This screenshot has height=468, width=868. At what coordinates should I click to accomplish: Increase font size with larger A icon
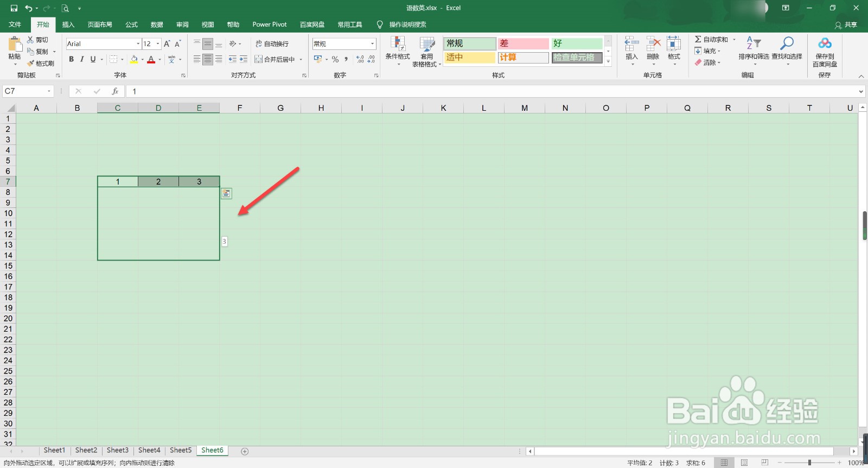click(x=167, y=43)
